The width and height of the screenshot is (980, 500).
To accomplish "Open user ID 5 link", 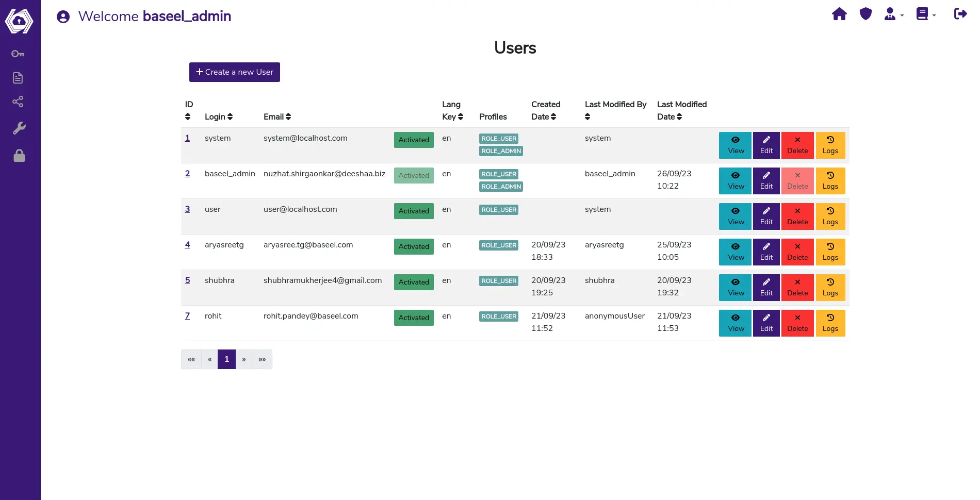I will (187, 280).
